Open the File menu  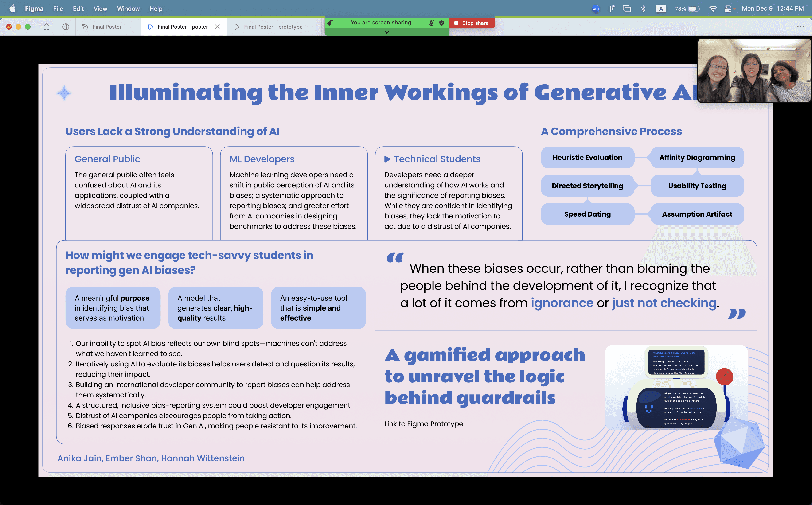[58, 9]
